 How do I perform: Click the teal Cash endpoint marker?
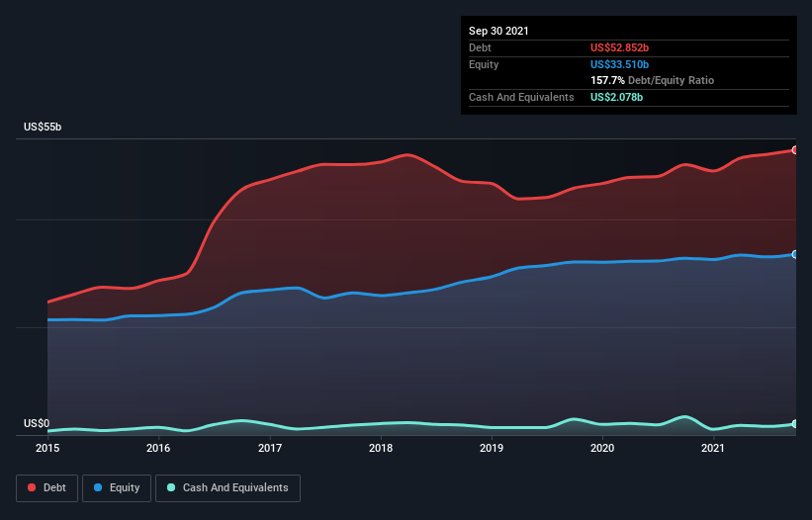tap(795, 424)
